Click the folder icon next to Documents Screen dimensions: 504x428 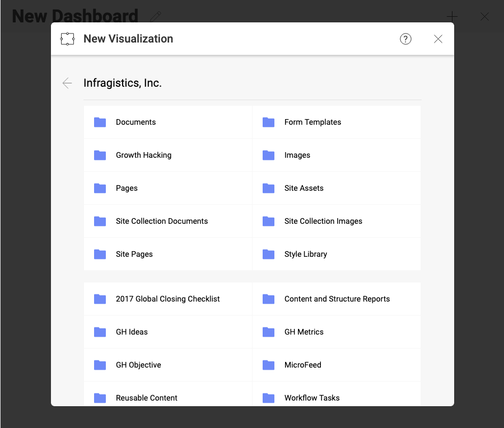coord(100,122)
